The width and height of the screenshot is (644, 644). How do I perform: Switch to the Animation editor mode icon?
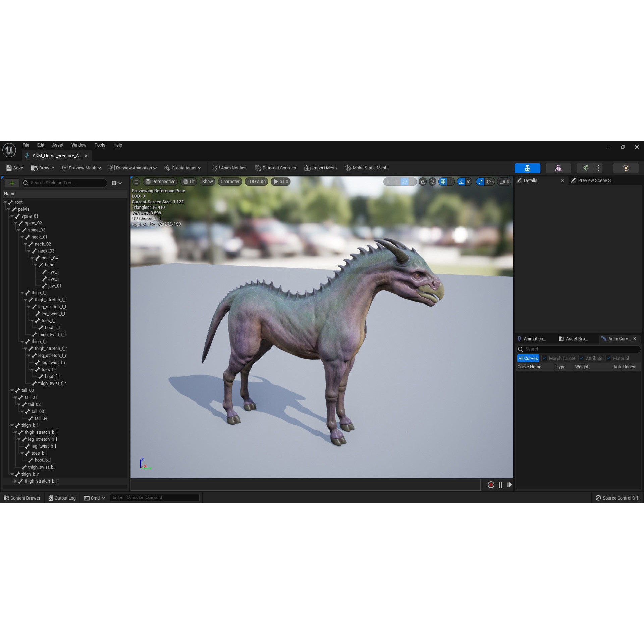pyautogui.click(x=585, y=168)
